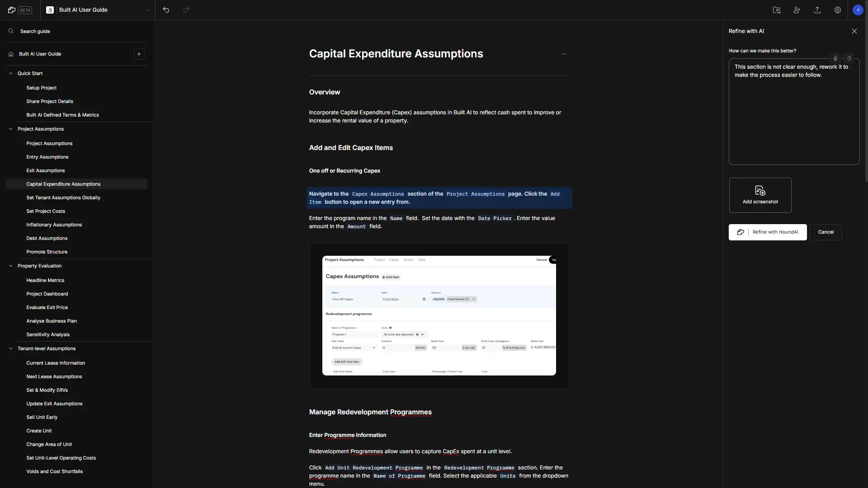Click the Built AI User Guide home icon

coord(11,54)
